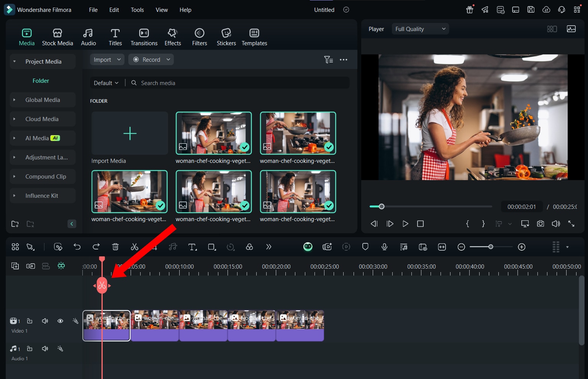This screenshot has height=379, width=588.
Task: Click the playhead split scissors button
Action: 102,285
